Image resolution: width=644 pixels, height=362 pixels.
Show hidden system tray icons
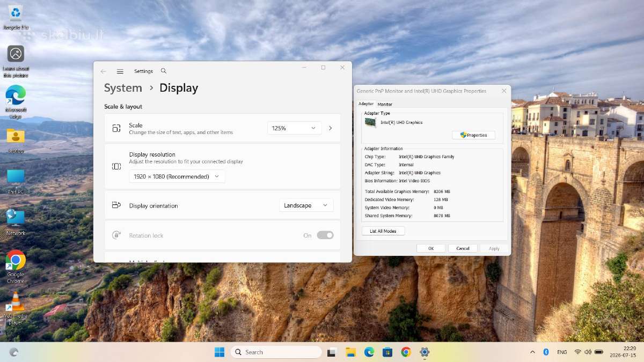coord(532,352)
